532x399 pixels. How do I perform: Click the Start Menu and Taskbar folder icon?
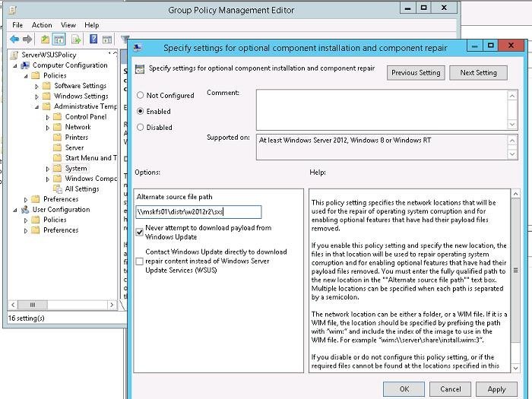[58, 158]
